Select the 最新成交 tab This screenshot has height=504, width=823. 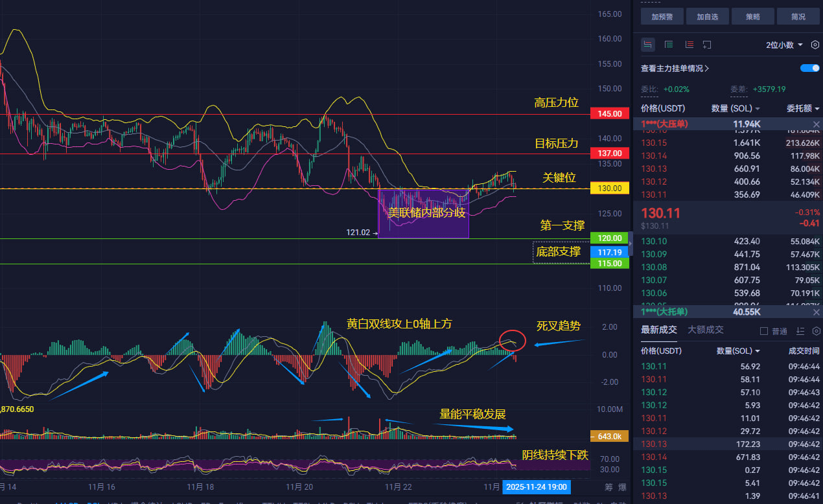point(659,330)
